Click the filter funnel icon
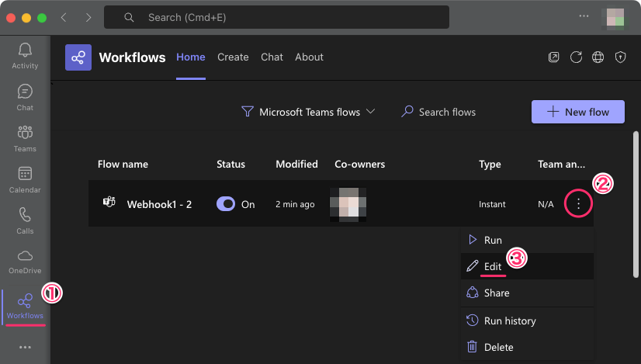Viewport: 641px width, 364px height. tap(248, 111)
